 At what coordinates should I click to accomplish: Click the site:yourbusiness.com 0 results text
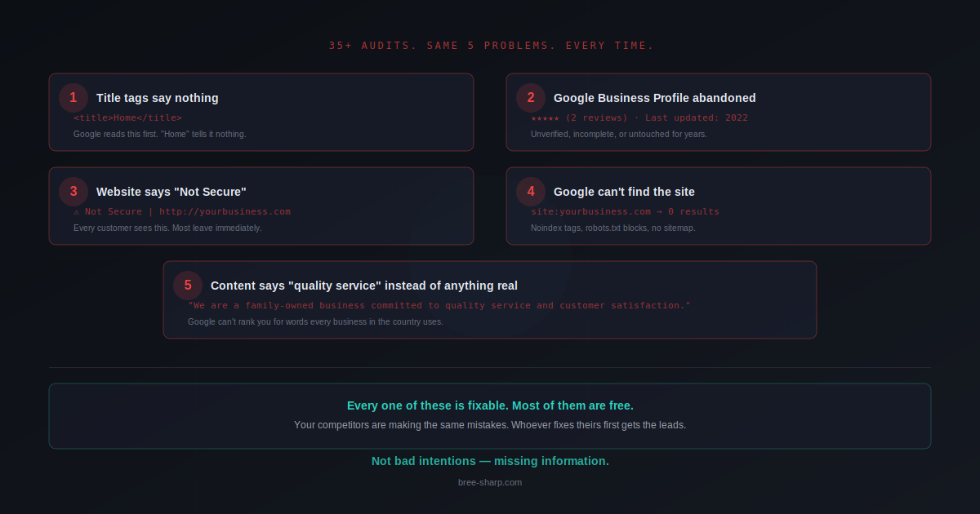coord(625,212)
